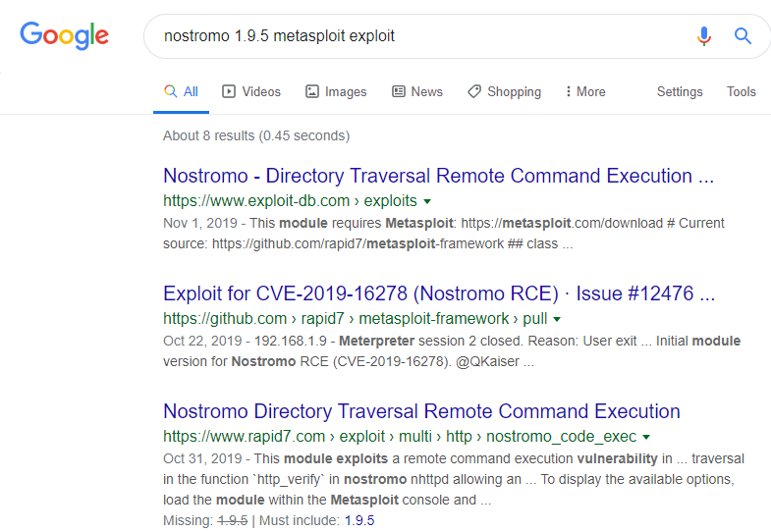771x532 pixels.
Task: Click the Oct 31, 2019 snippet text
Action: 454,479
